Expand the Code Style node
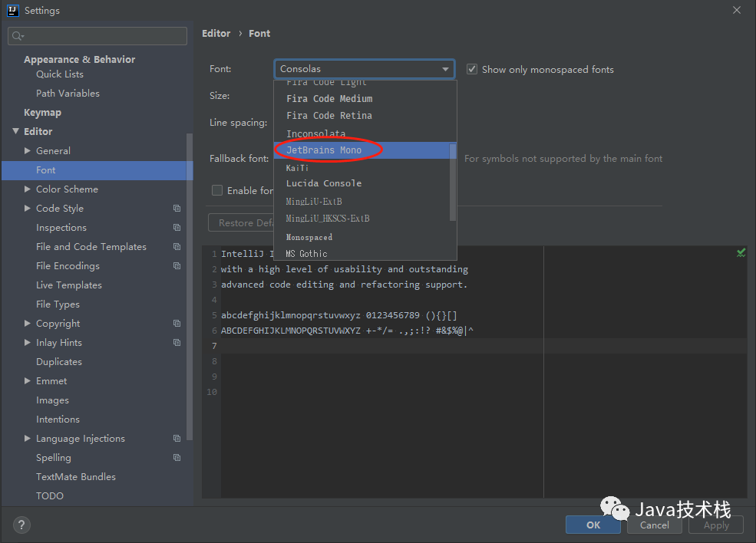This screenshot has height=543, width=756. (28, 208)
